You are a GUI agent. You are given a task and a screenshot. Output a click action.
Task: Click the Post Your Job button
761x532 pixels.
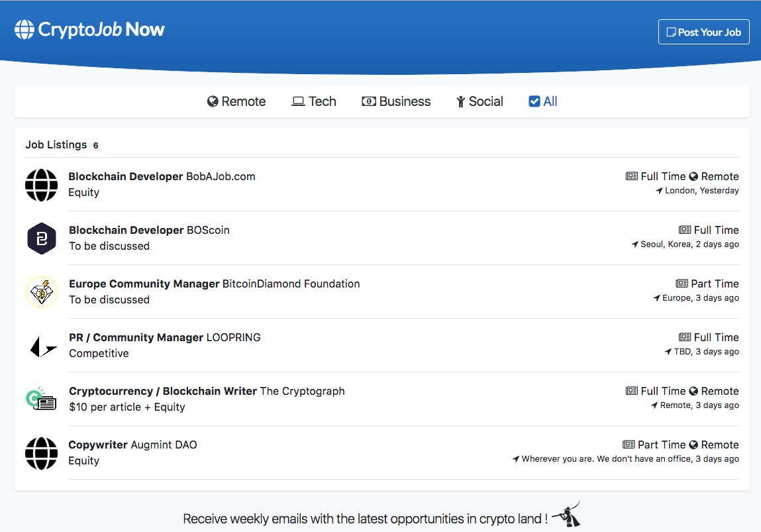coord(704,32)
